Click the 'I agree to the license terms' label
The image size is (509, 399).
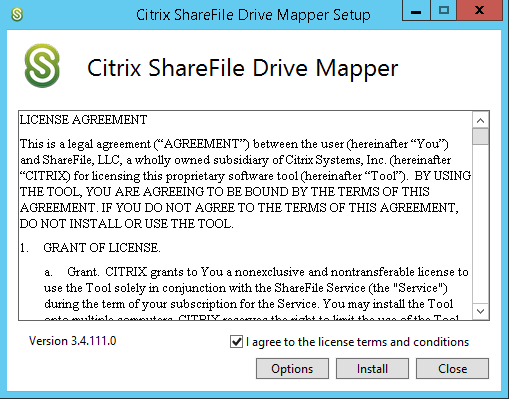pos(357,342)
